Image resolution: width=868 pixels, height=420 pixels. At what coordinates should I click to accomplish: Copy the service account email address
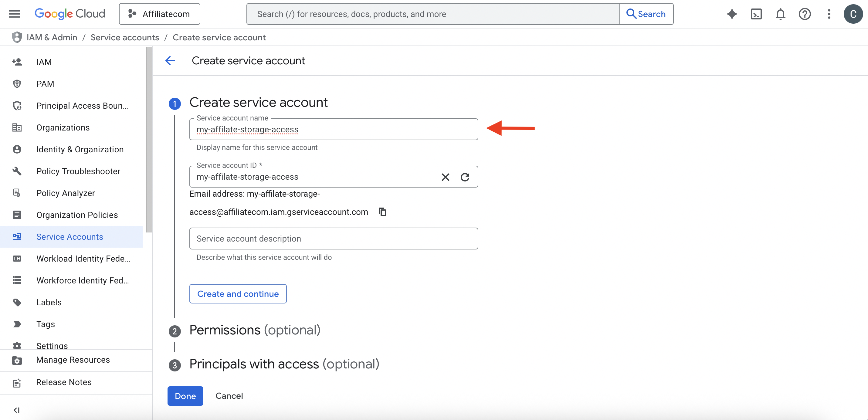point(382,212)
